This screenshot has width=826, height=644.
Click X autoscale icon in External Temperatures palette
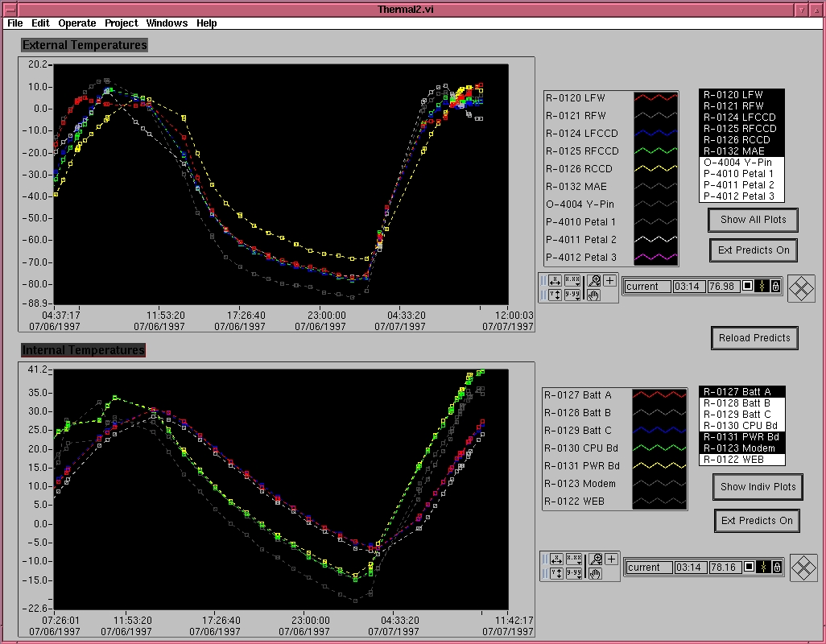554,281
